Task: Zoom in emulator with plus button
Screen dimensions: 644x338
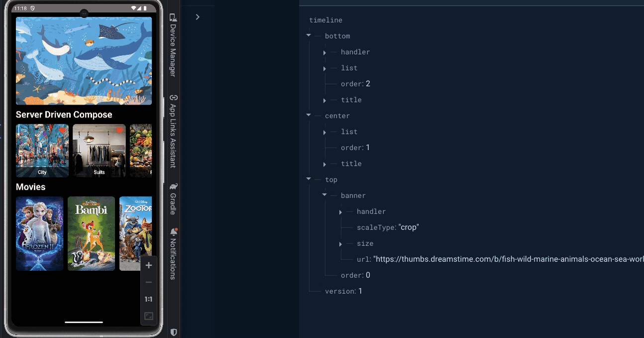Action: click(148, 265)
